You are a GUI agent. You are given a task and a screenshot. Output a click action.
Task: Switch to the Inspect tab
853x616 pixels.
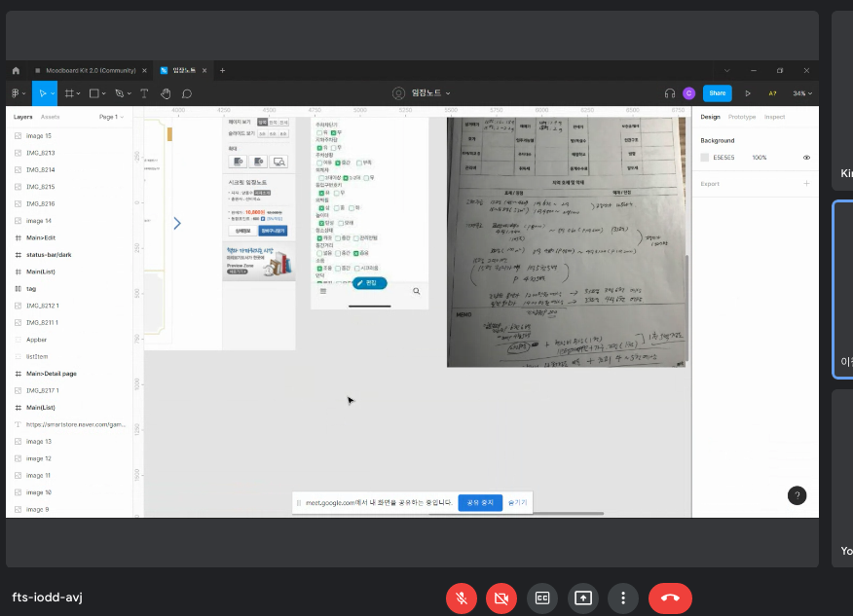click(x=774, y=117)
